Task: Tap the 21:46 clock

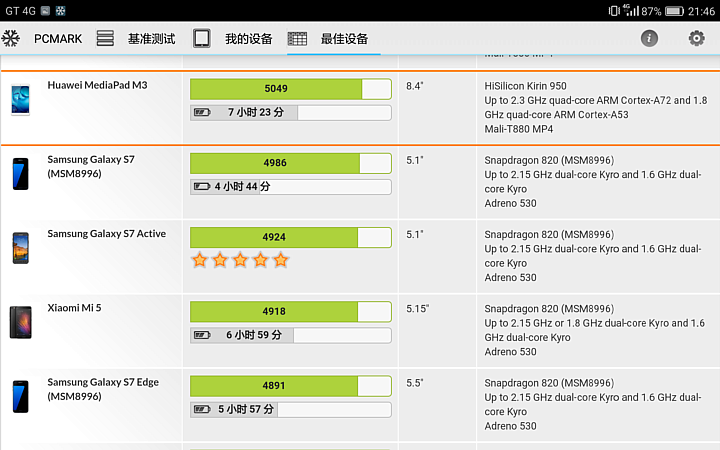Action: point(701,11)
